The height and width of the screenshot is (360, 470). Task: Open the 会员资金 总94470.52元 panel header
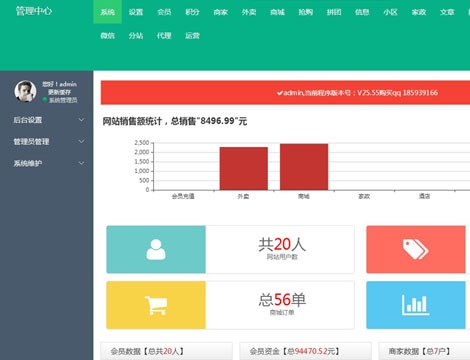(305, 351)
